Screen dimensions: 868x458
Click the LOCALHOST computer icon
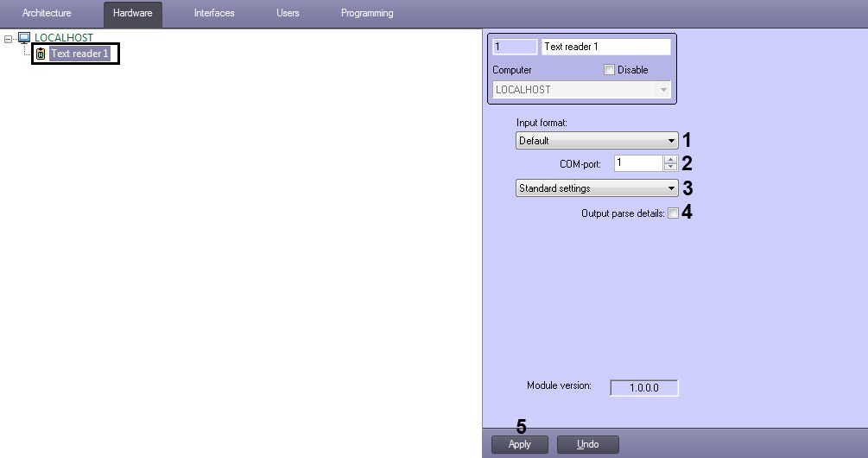[x=24, y=38]
